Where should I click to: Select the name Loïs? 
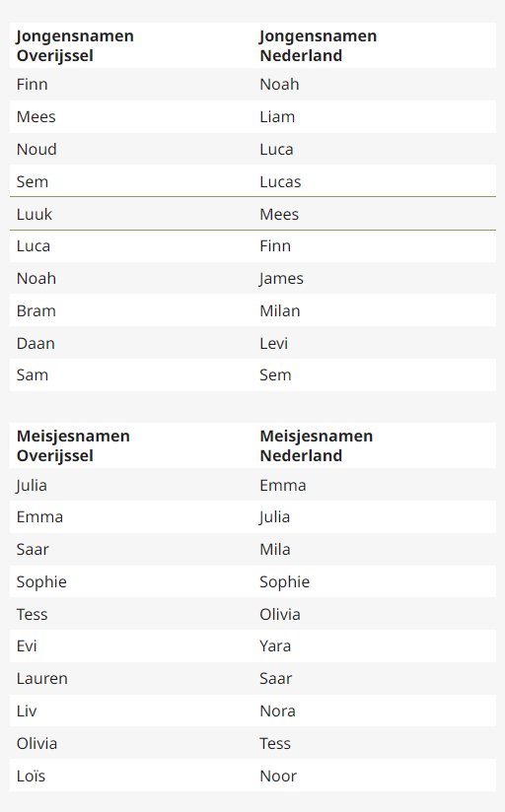point(31,777)
